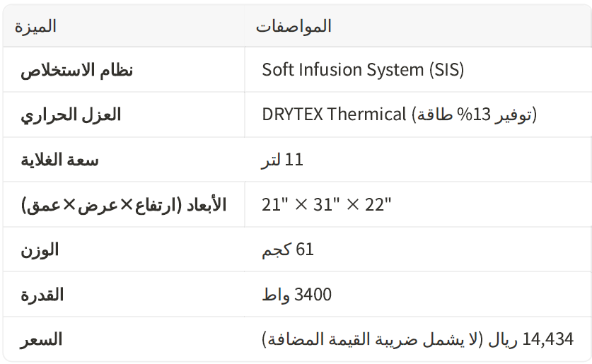Select the القدرة row label
This screenshot has height=364, width=592.
click(42, 295)
